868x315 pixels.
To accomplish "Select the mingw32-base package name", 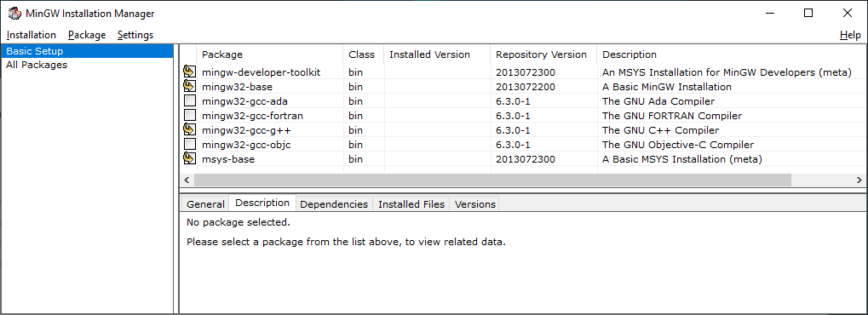I will pyautogui.click(x=237, y=87).
